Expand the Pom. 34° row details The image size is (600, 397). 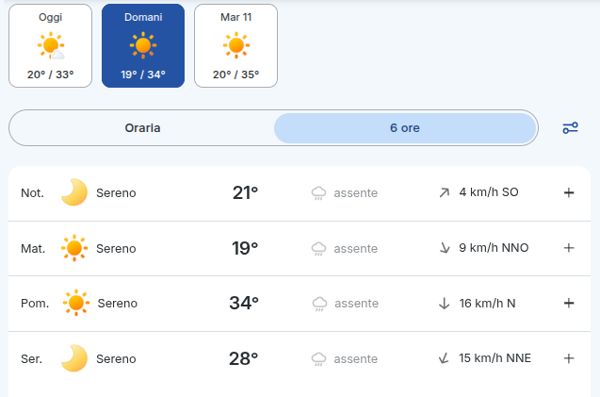pyautogui.click(x=569, y=303)
